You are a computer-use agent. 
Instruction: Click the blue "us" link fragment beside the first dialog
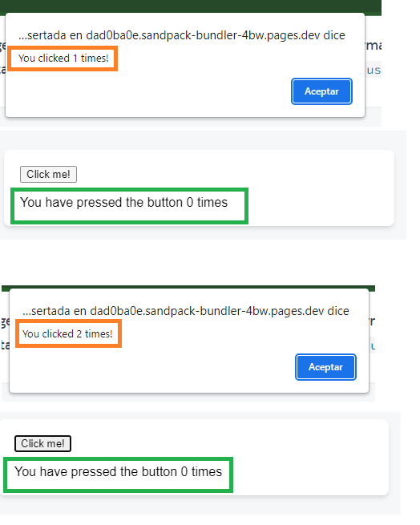374,71
